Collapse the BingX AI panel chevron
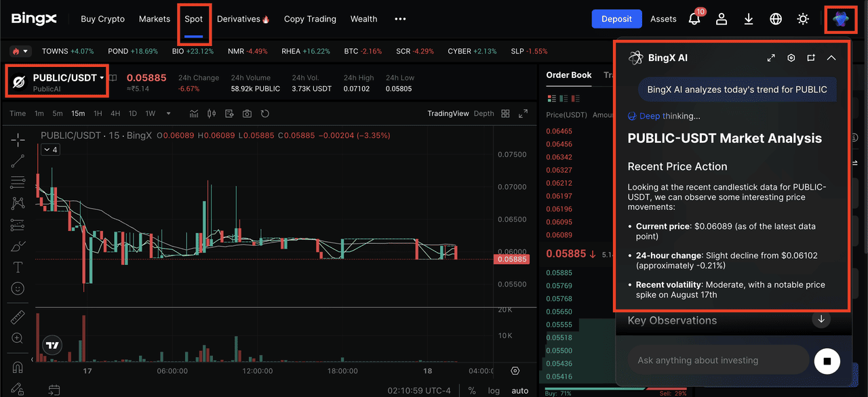 (x=831, y=58)
